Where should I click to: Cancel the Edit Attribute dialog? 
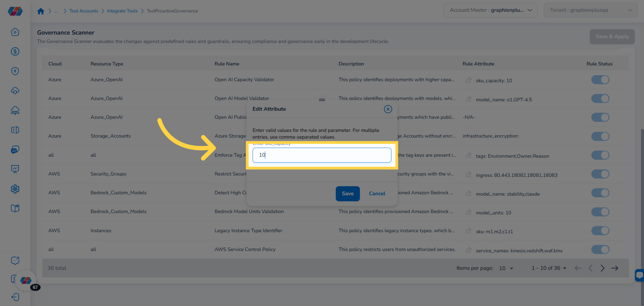click(377, 194)
